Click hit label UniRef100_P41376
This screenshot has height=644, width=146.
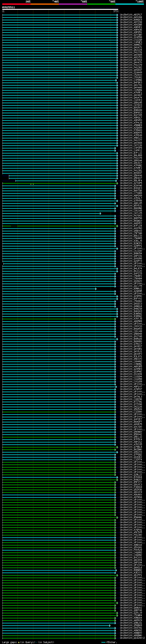point(131,53)
